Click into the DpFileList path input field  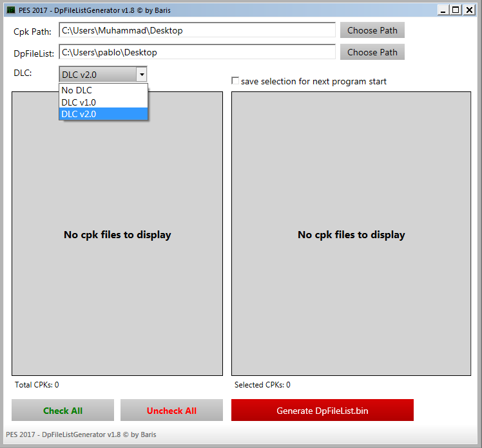point(197,52)
